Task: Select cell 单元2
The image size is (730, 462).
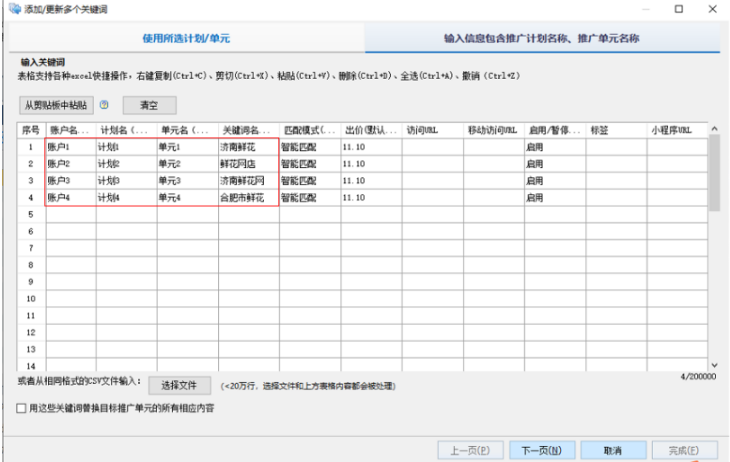Action: click(188, 164)
